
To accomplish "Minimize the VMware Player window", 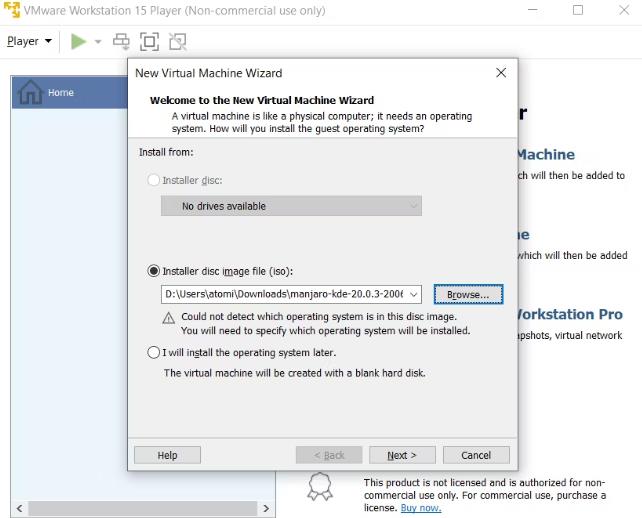I will [533, 10].
